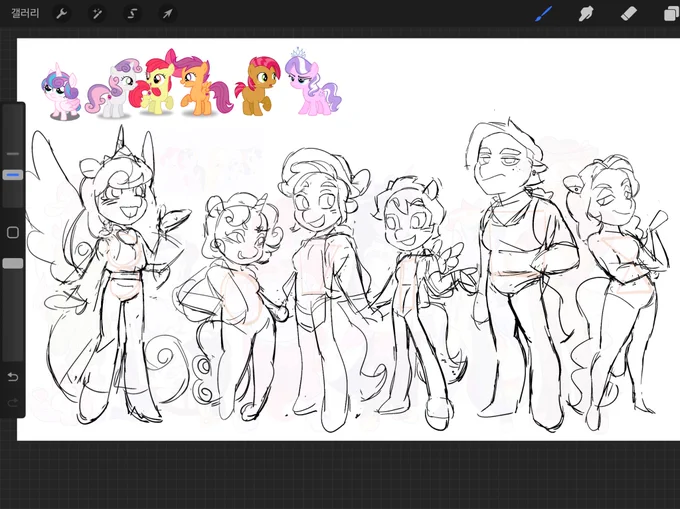
Task: Adjust the brush opacity slider handle
Action: point(13,264)
